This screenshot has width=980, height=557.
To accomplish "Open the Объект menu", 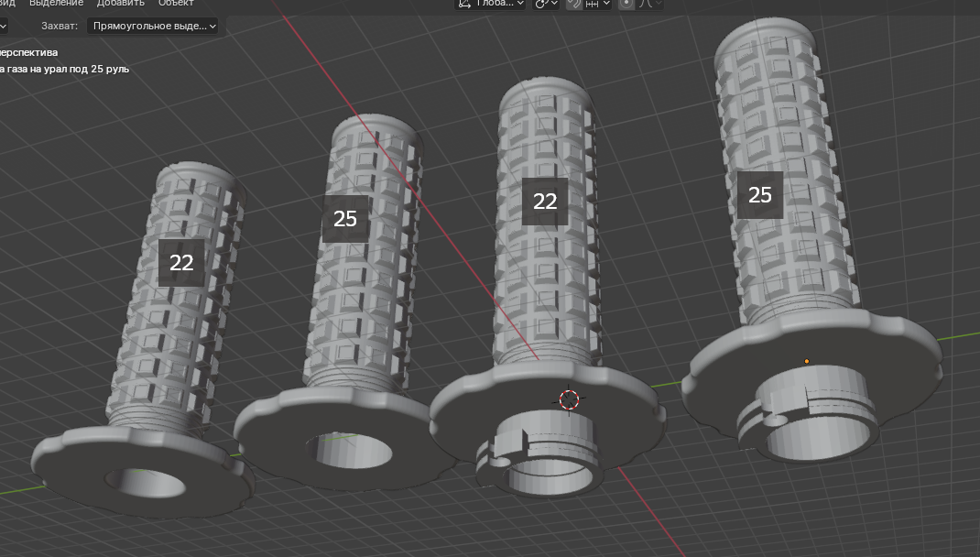I will (176, 3).
